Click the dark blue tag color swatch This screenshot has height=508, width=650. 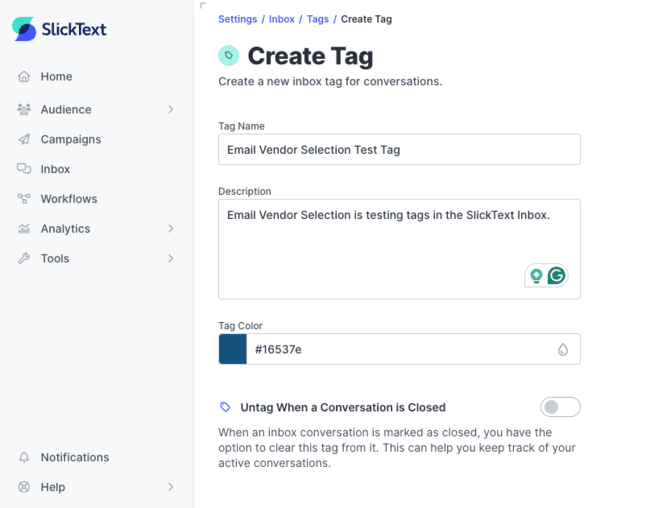pos(233,349)
